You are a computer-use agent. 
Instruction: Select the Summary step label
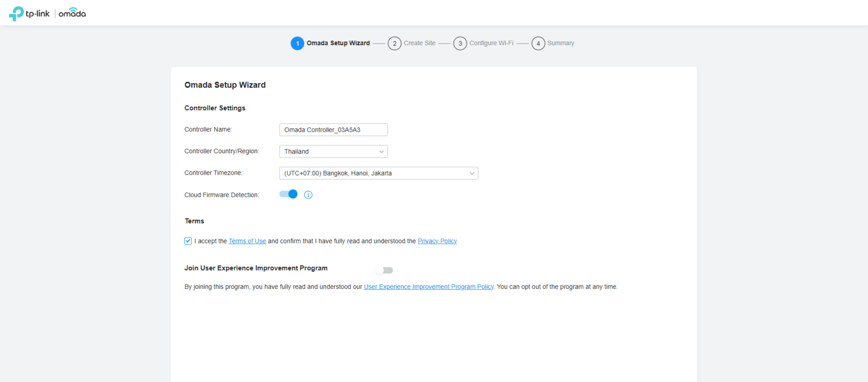pos(561,44)
